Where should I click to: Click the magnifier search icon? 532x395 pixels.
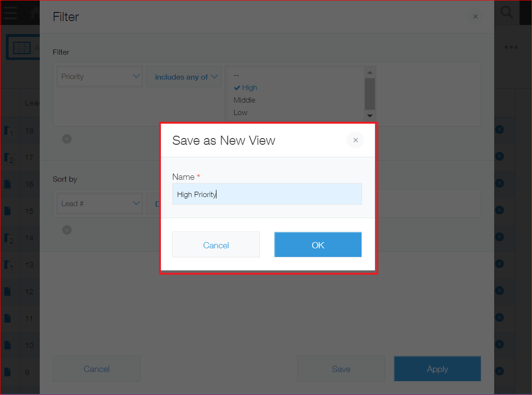[507, 12]
